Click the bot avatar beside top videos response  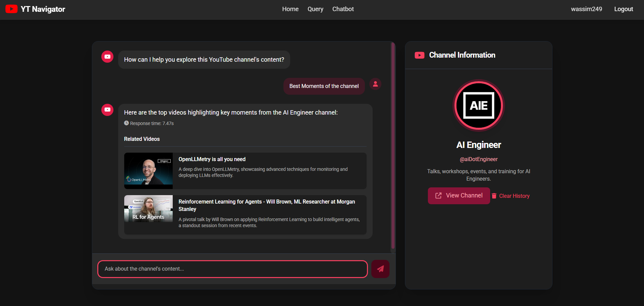click(x=107, y=110)
